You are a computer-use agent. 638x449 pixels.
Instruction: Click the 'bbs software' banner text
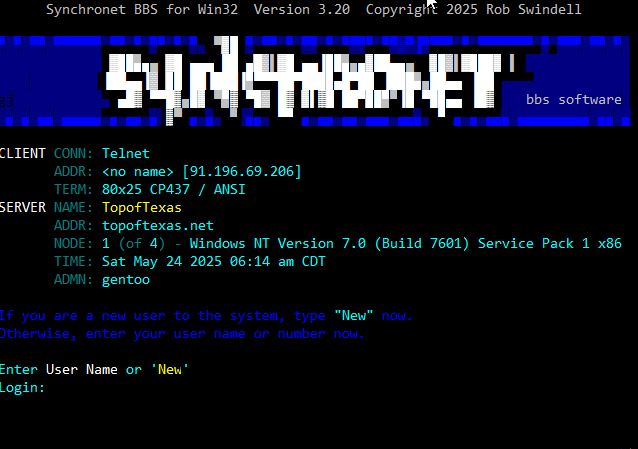pyautogui.click(x=573, y=99)
